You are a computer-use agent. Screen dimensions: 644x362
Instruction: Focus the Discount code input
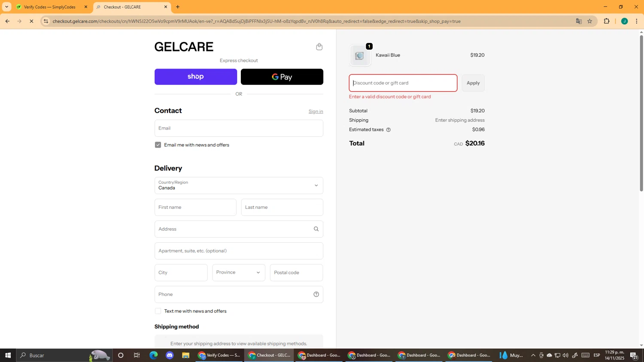(x=403, y=83)
